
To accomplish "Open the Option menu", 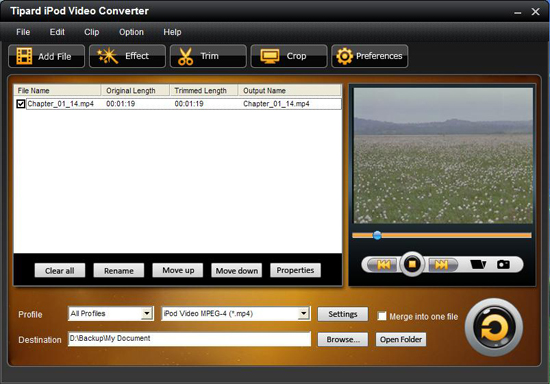I will click(131, 32).
